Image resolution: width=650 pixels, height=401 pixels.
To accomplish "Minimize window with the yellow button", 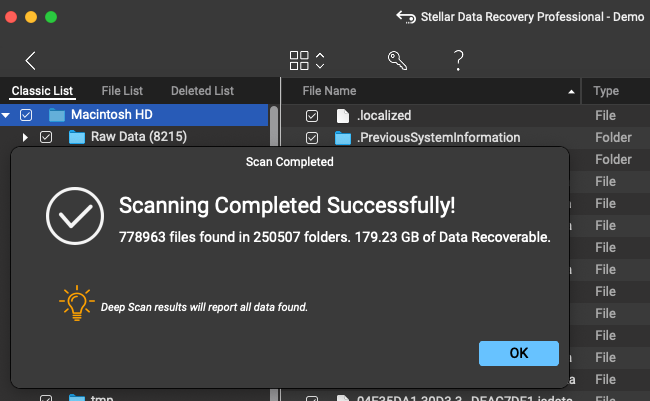I will 31,17.
